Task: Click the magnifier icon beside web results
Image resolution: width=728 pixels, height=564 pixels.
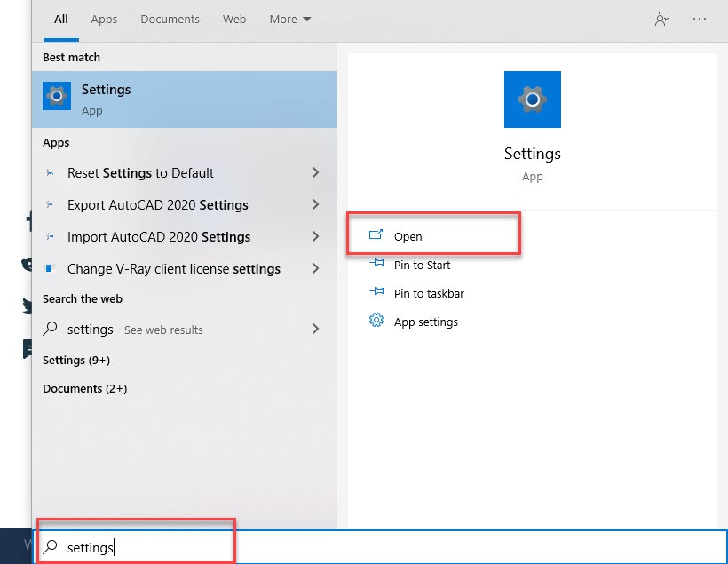Action: pyautogui.click(x=50, y=329)
